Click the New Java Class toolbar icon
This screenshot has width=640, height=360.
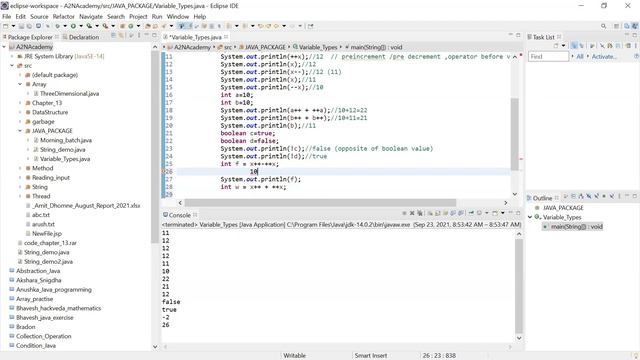pyautogui.click(x=131, y=26)
